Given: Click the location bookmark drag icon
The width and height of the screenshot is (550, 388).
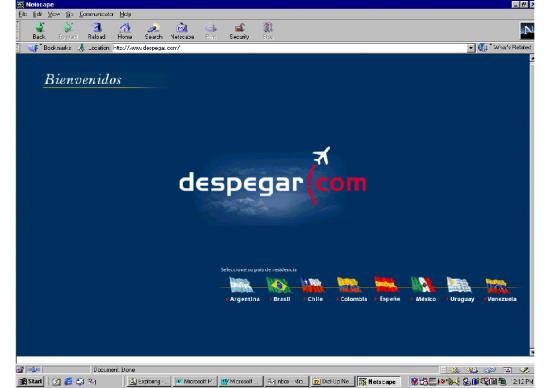Looking at the screenshot, I should pos(82,47).
